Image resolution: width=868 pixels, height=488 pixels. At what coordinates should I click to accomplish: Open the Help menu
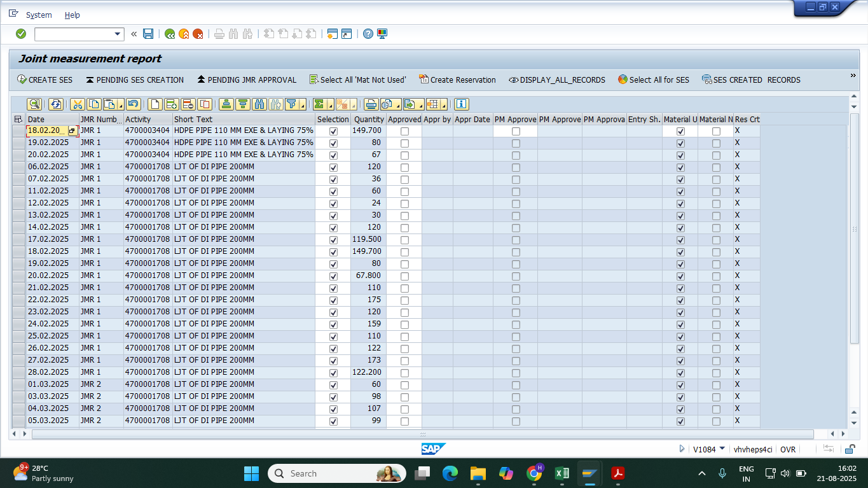tap(72, 15)
